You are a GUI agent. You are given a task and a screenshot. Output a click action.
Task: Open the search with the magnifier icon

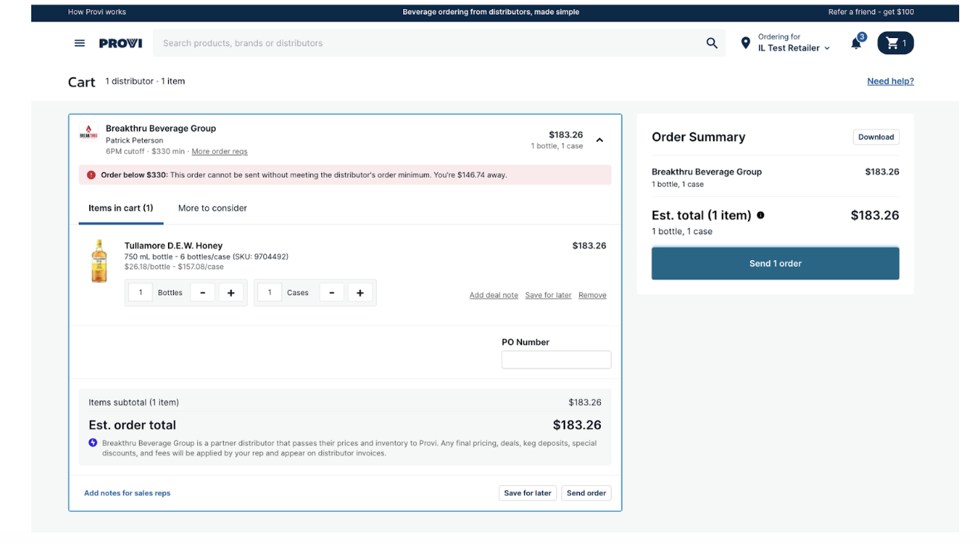712,43
